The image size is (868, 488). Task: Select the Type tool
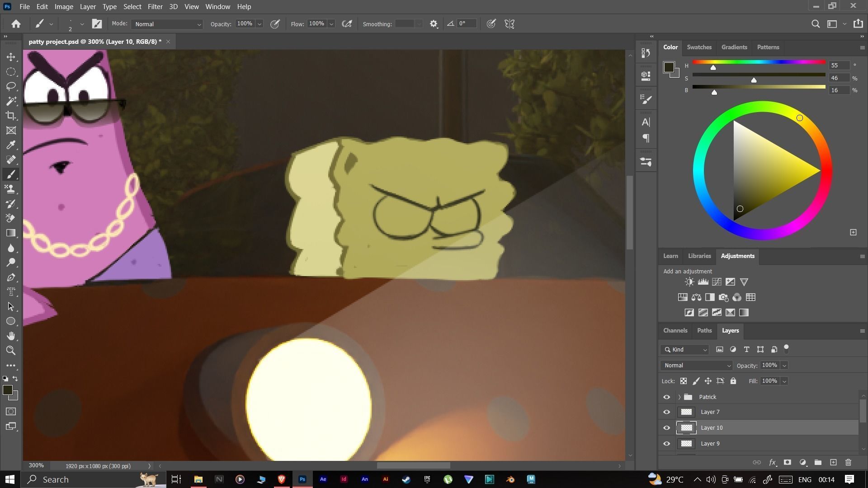point(11,292)
